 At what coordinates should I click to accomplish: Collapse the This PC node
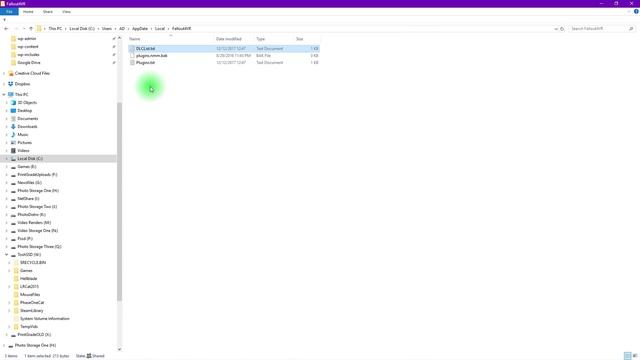4,95
